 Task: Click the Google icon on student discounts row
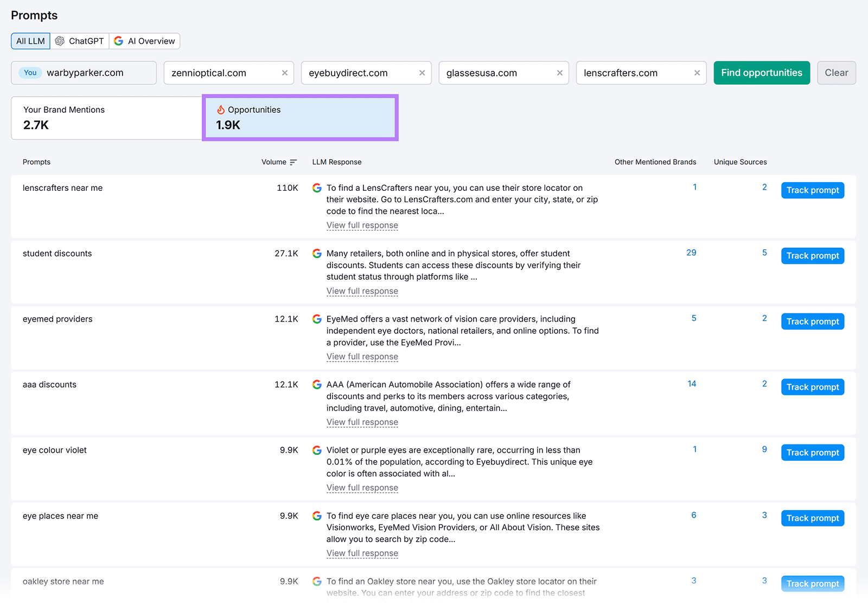pos(317,254)
